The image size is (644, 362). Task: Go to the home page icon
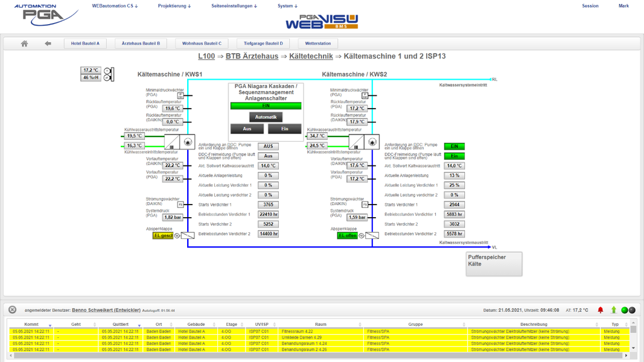[24, 43]
